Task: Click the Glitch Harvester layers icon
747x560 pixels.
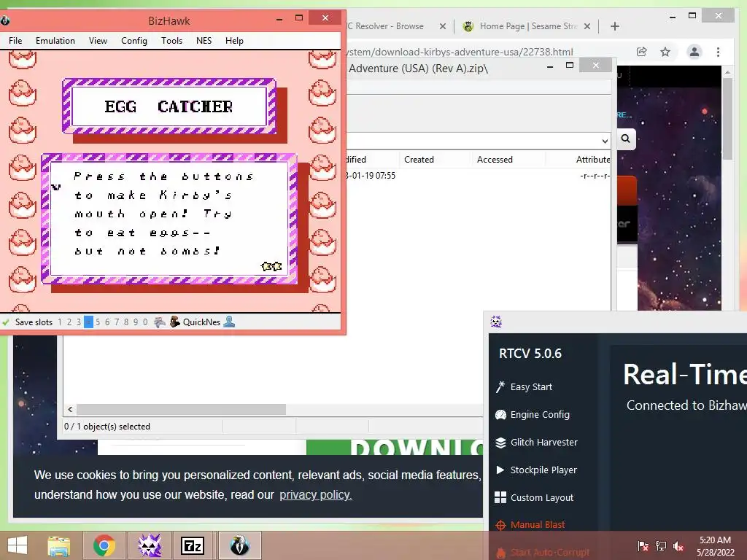Action: pyautogui.click(x=500, y=443)
